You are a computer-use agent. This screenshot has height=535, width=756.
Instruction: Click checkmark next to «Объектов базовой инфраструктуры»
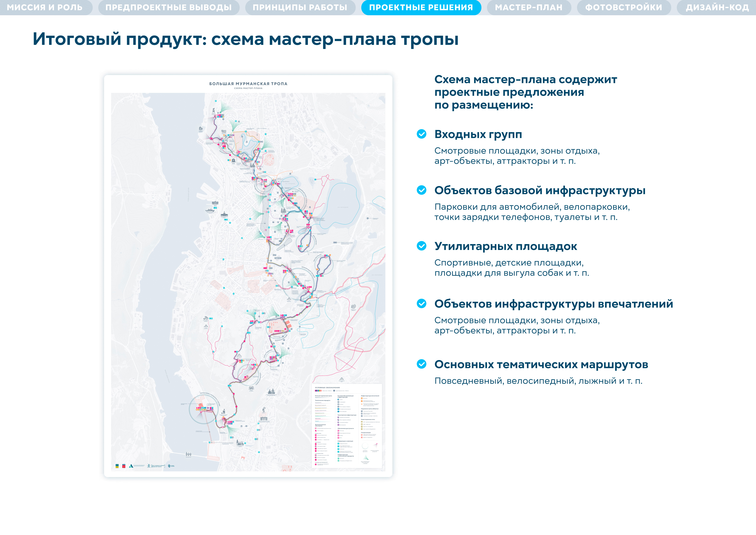[x=422, y=190]
